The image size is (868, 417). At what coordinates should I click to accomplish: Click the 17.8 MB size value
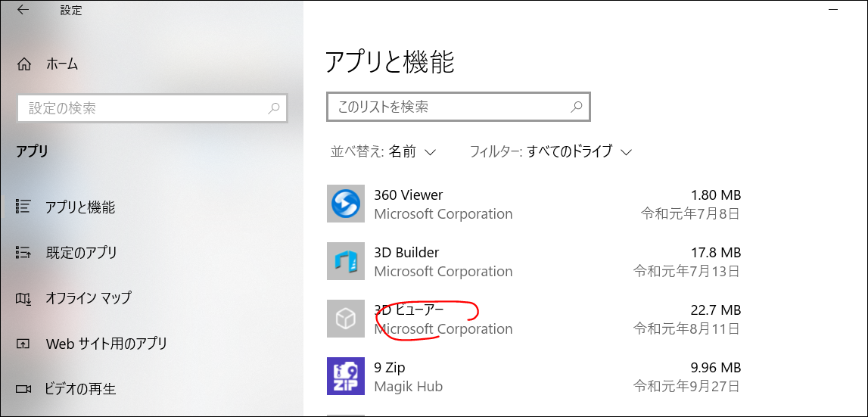(x=715, y=253)
